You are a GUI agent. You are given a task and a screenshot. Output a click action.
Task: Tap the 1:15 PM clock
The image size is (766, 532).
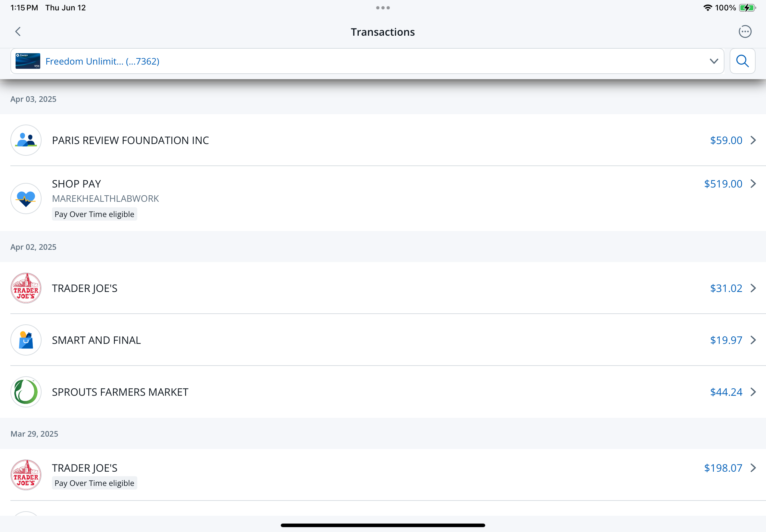pos(24,8)
